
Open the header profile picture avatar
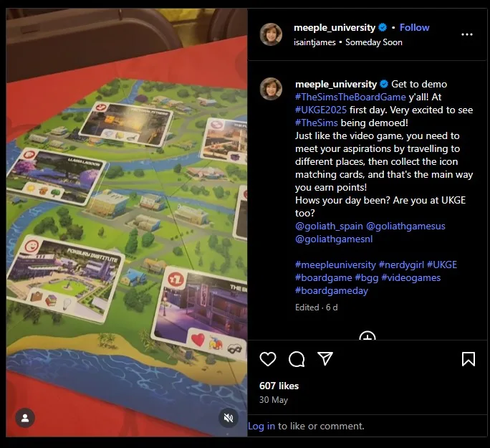[271, 34]
